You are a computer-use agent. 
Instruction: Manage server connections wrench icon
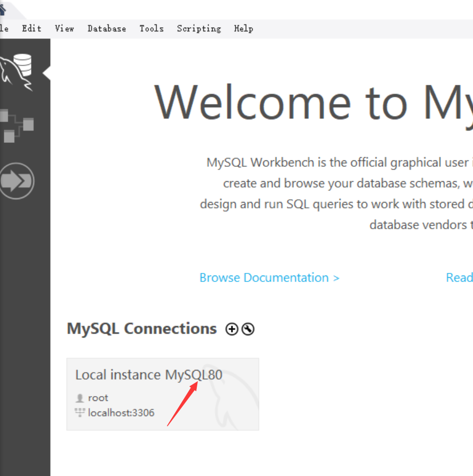248,329
